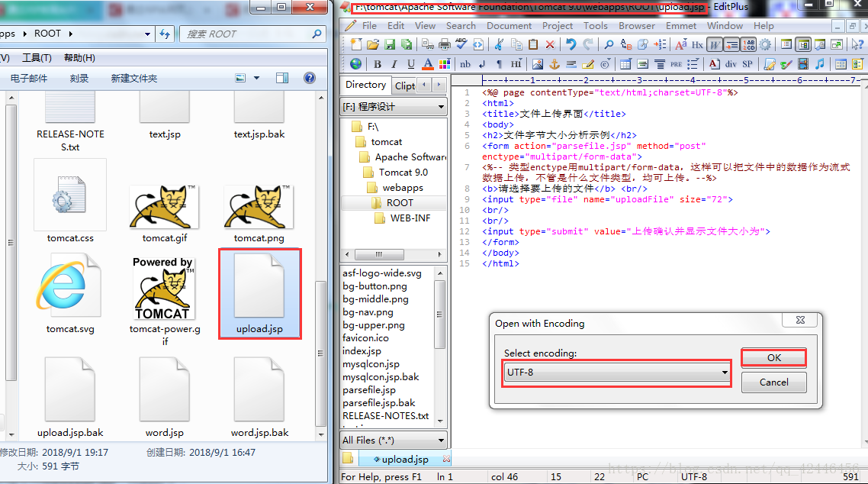Save all open files
The height and width of the screenshot is (484, 868).
(x=407, y=44)
